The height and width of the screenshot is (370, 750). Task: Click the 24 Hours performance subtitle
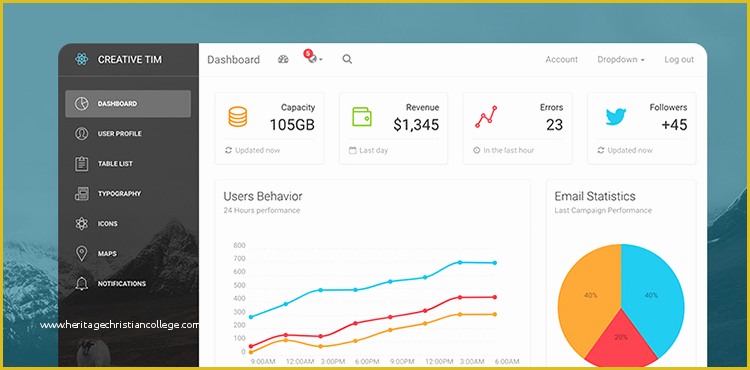pos(262,210)
